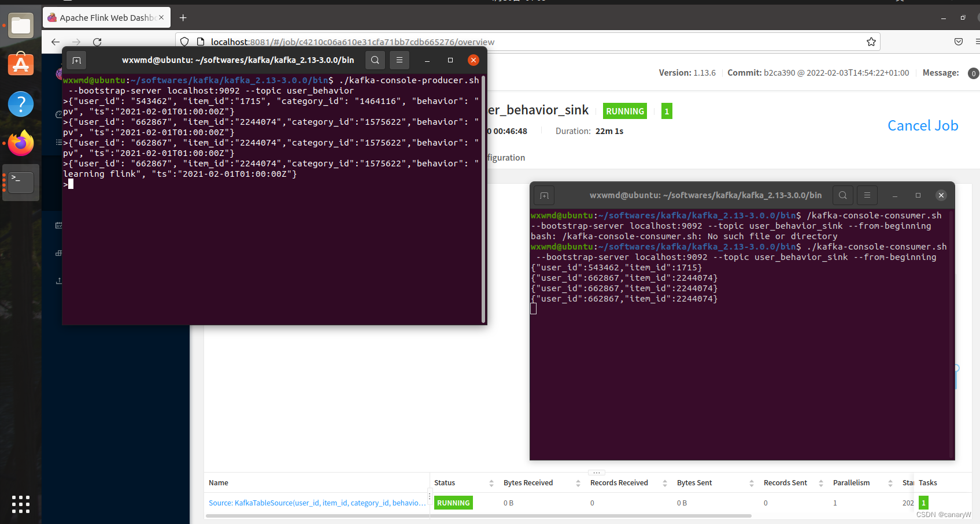Click the RUNNING job status badge

click(x=625, y=111)
